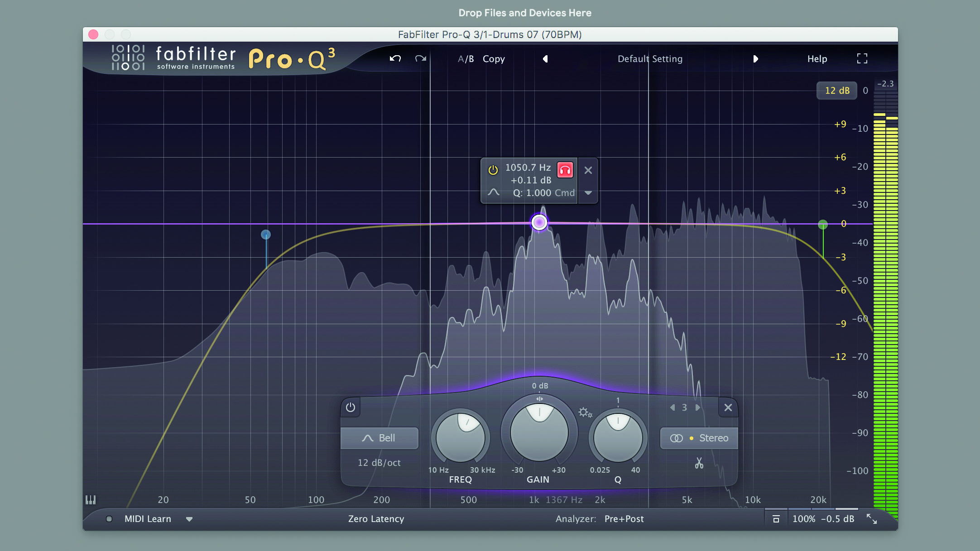The image size is (980, 551).
Task: Click the Q knob value label 1
Action: 618,400
